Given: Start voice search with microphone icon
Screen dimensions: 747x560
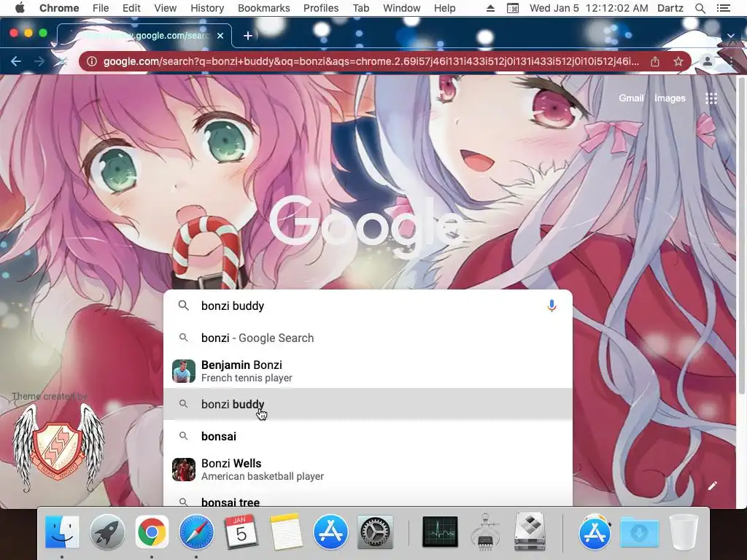Looking at the screenshot, I should 551,306.
